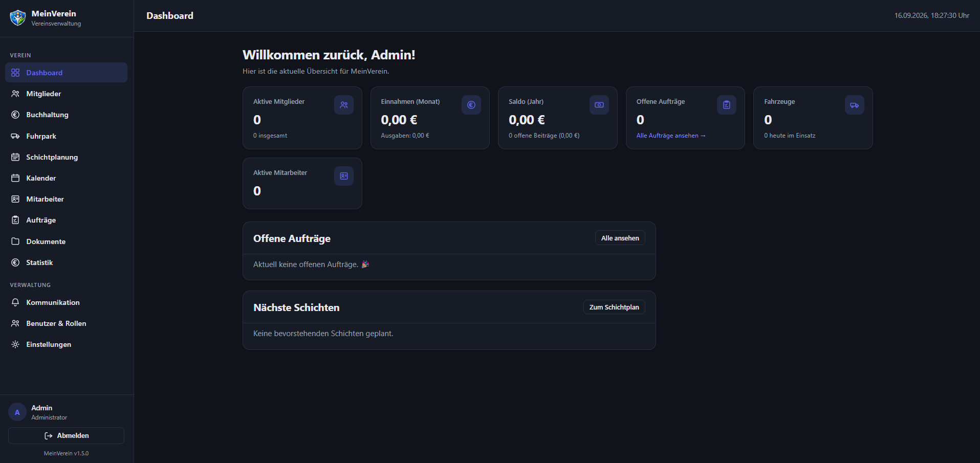Select Fuhrpark from the navigation
Screen dimensions: 980x463
(x=66, y=136)
